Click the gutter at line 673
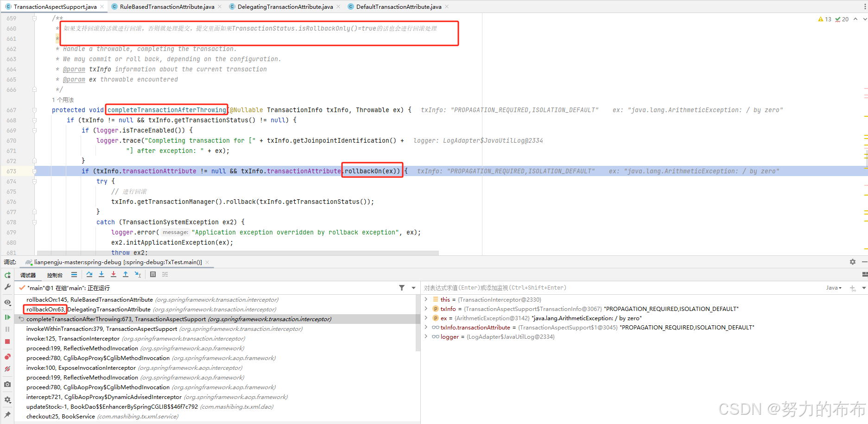 (x=17, y=171)
